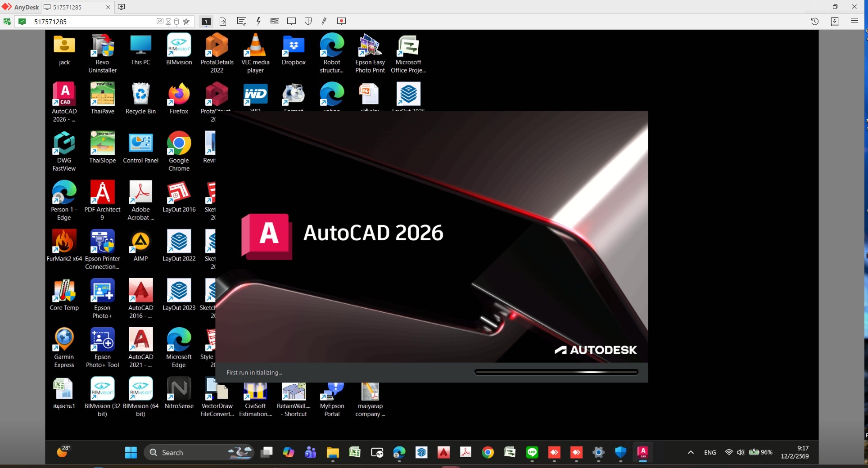This screenshot has width=868, height=468.
Task: Select the jack folder on the desktop
Action: pos(64,50)
